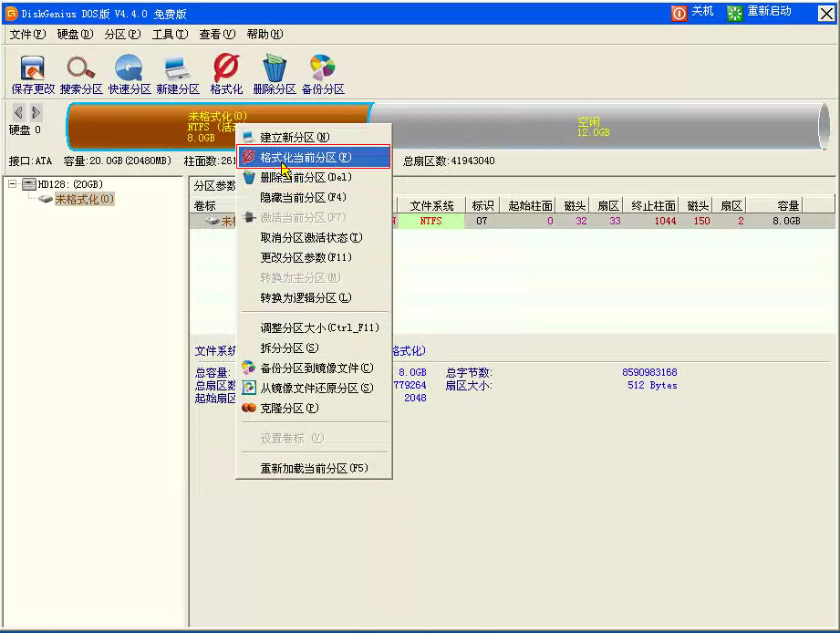
Task: Open the 工具 Tools menu
Action: point(169,34)
